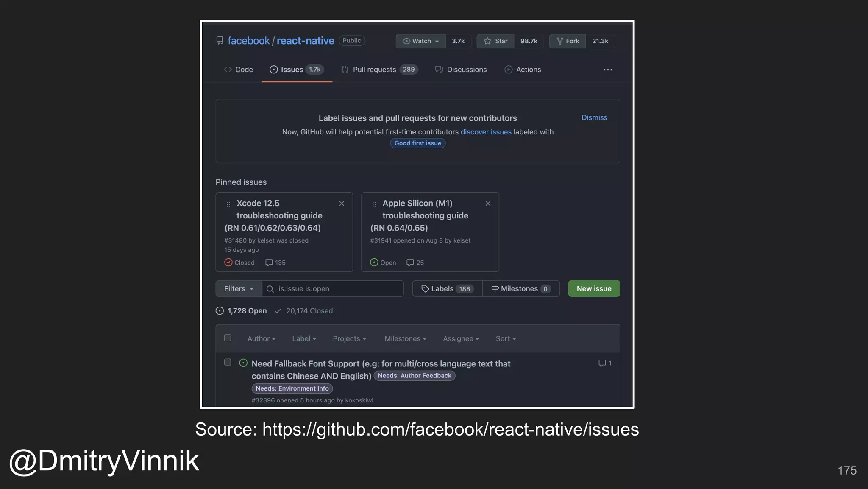This screenshot has height=489, width=868.
Task: Open the 98.7k stargazers count
Action: (529, 41)
